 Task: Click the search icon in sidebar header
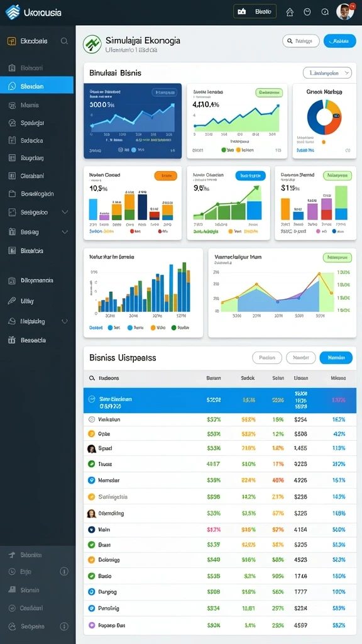pos(64,41)
